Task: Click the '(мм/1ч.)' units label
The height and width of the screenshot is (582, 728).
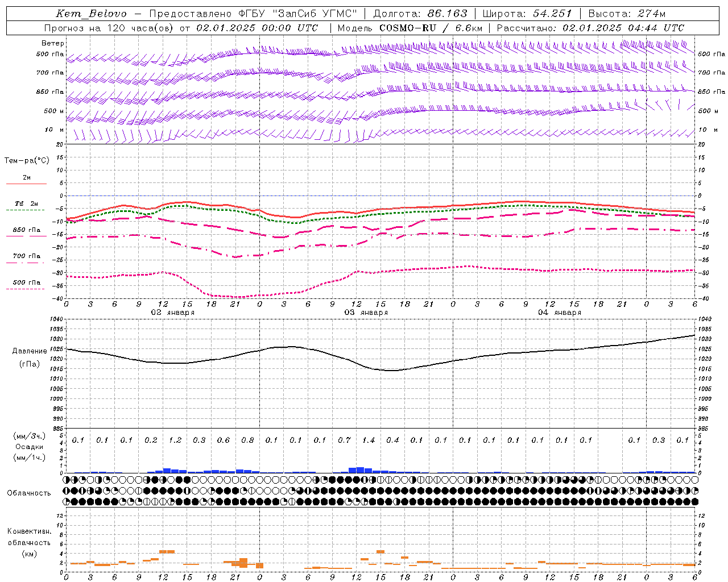Action: coord(30,458)
